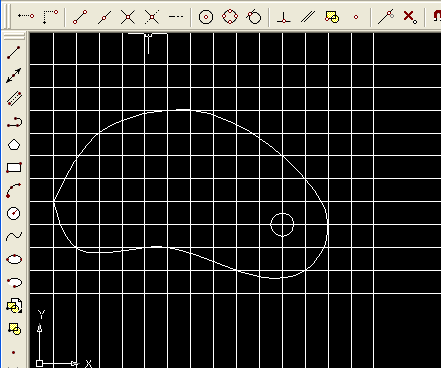441x368 pixels.
Task: Select the Temporary Track Point snap icon
Action: (26, 16)
